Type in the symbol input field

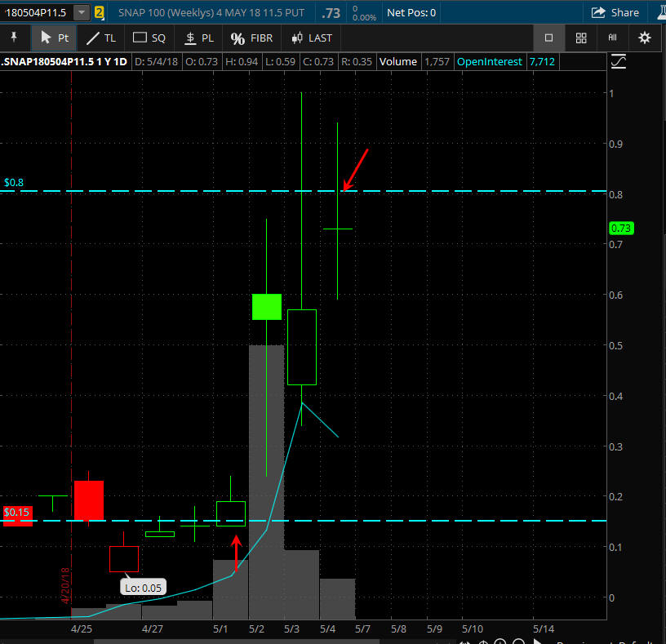point(36,12)
